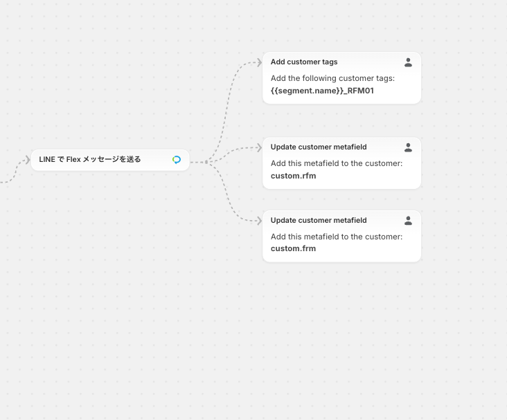Click person icon on custom.rfm metafield card
The width and height of the screenshot is (507, 420).
(408, 147)
